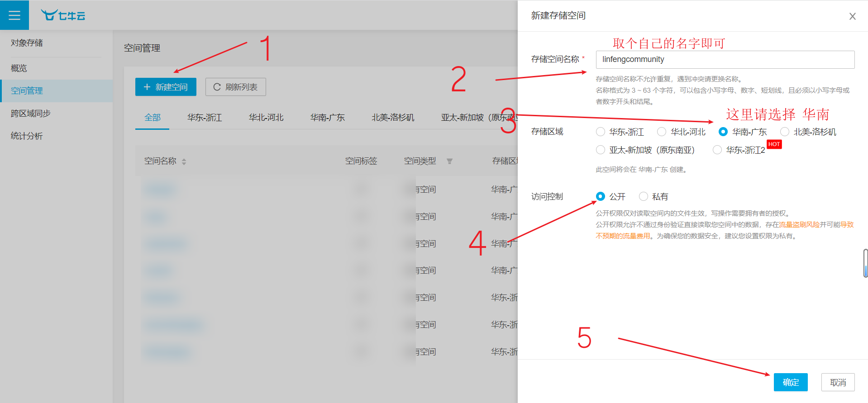Click the Qiniu Cloud logo
This screenshot has height=403, width=868.
pyautogui.click(x=63, y=15)
